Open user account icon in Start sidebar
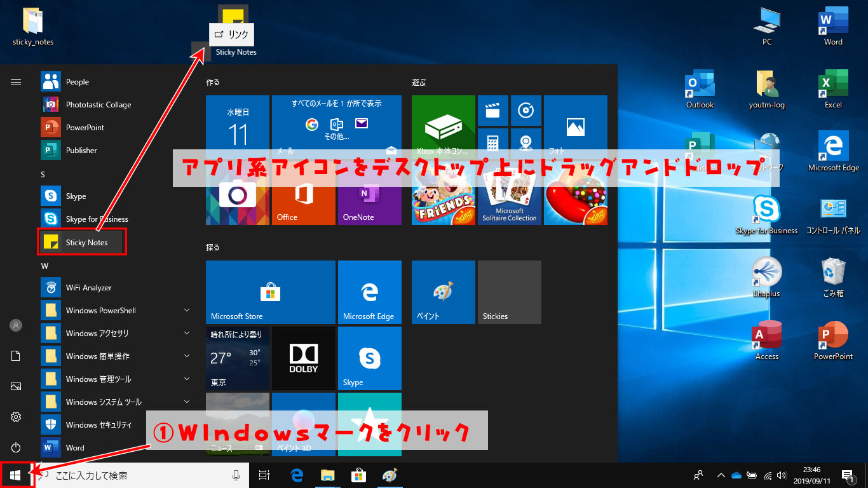Viewport: 868px width, 488px height. pos(16,325)
